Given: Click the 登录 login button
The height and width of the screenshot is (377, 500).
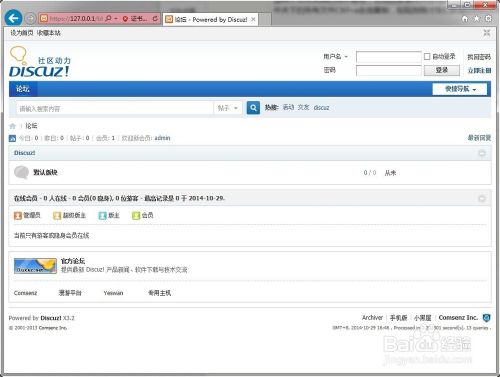Looking at the screenshot, I should 442,70.
